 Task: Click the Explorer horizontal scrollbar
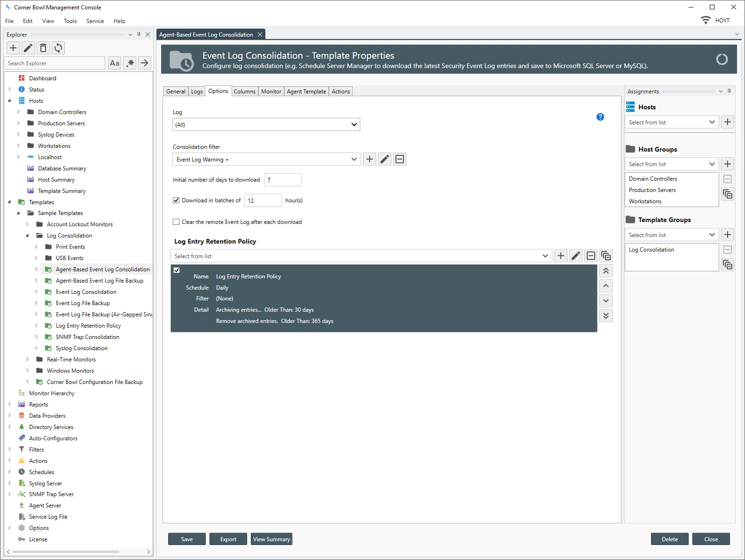pyautogui.click(x=66, y=552)
